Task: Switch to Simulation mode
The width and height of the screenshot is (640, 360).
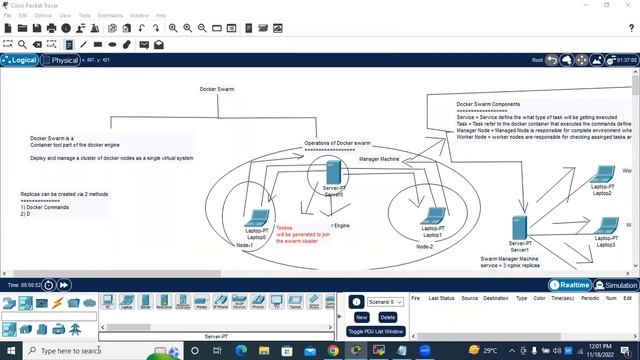Action: coord(616,285)
